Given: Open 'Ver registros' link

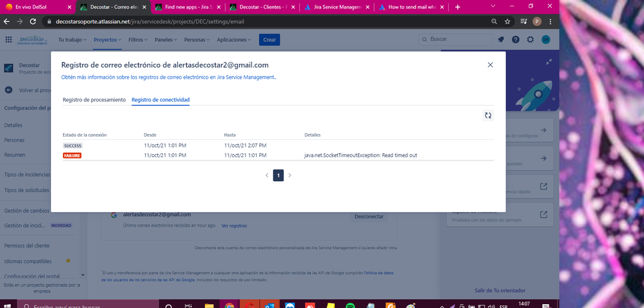Looking at the screenshot, I should [x=234, y=226].
